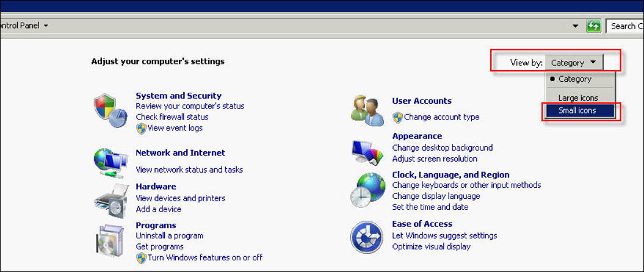
Task: Click shield icon beside Turn Windows features
Action: [141, 257]
